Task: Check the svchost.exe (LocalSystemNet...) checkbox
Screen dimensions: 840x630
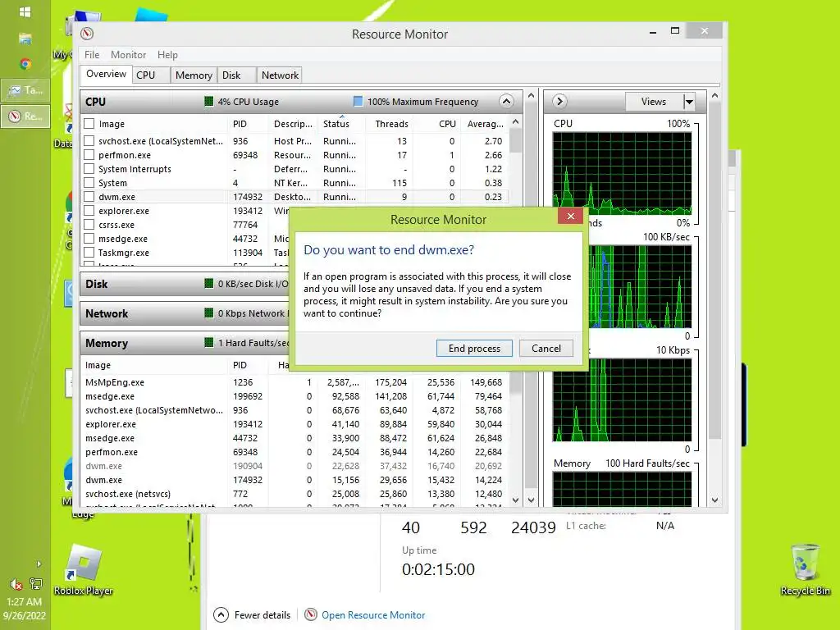Action: 89,141
